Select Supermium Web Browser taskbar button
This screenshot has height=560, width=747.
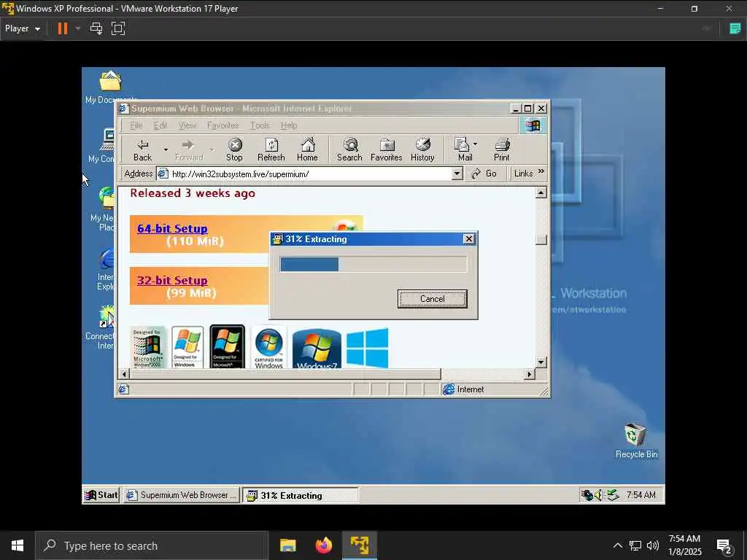click(181, 495)
